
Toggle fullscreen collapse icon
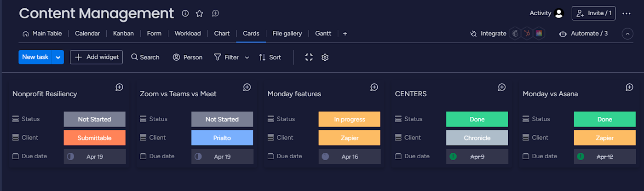tap(309, 57)
